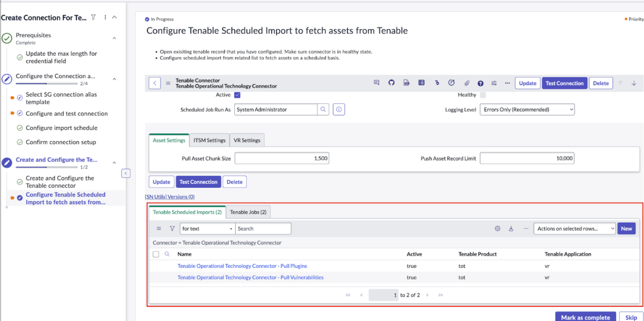Click Delete button in form header
Screen dimensions: 644x321
point(601,83)
